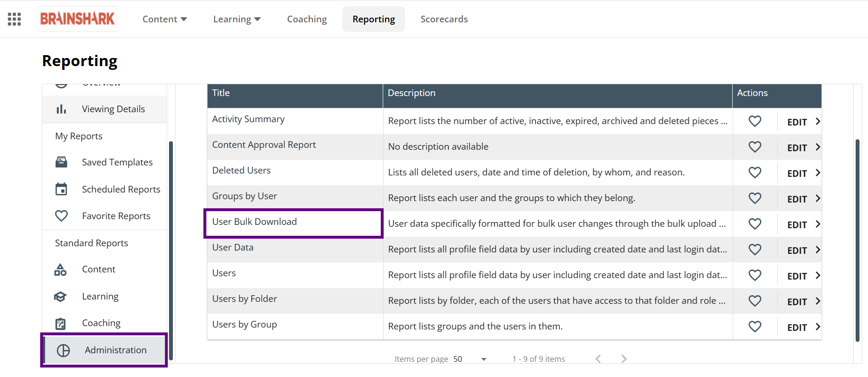
Task: Switch to the Scorecards tab
Action: [x=444, y=19]
